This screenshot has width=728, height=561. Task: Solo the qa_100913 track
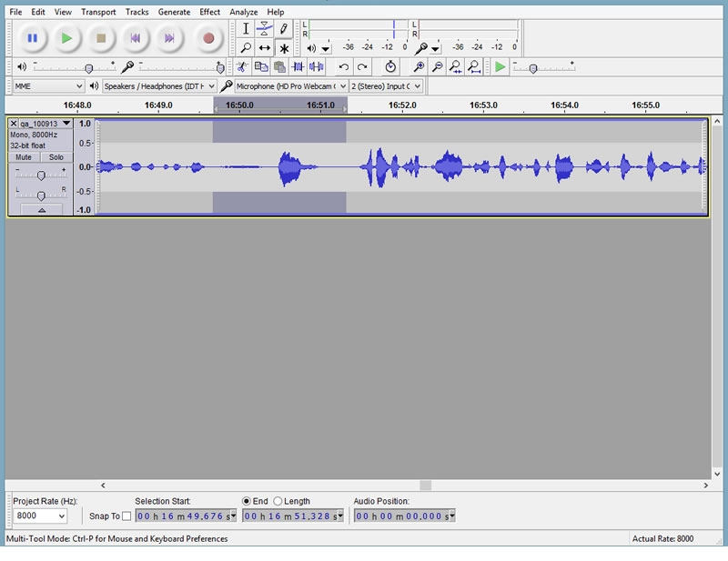tap(56, 157)
